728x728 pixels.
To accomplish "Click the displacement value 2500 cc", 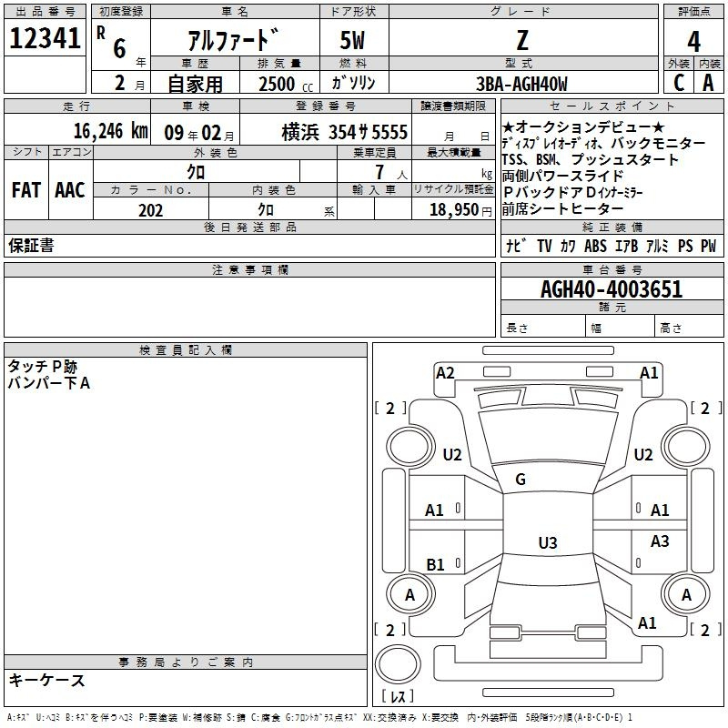I will point(286,84).
